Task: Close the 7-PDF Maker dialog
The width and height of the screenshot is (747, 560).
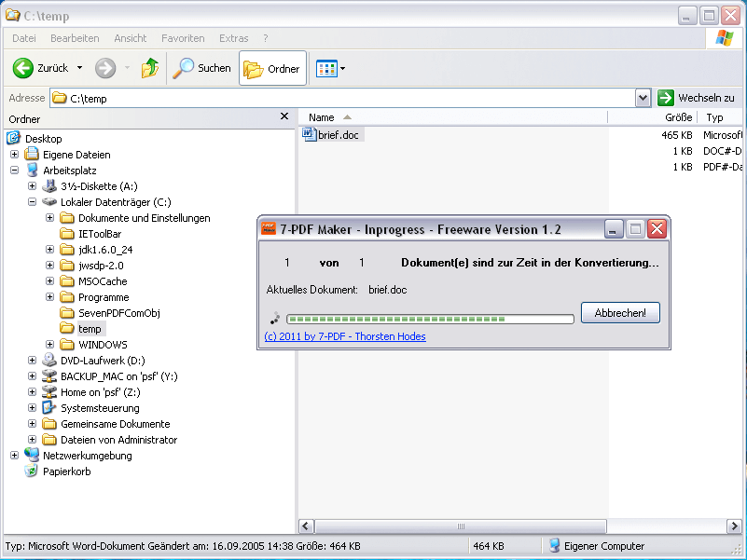Action: point(657,229)
